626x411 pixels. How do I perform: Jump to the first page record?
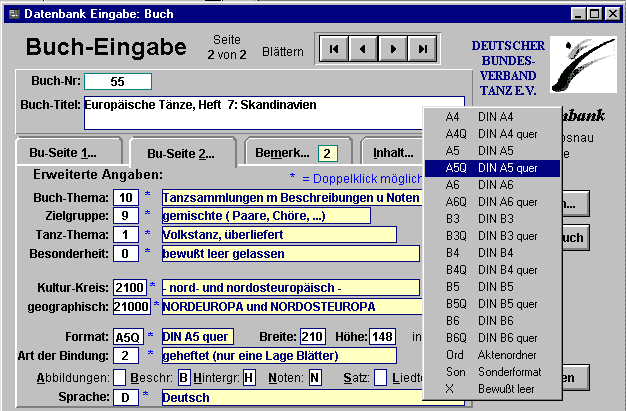point(333,49)
